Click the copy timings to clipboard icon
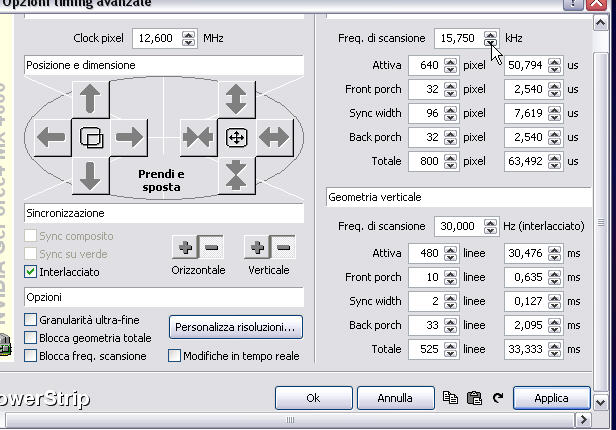Viewport: 616px width, 430px height. pos(450,398)
